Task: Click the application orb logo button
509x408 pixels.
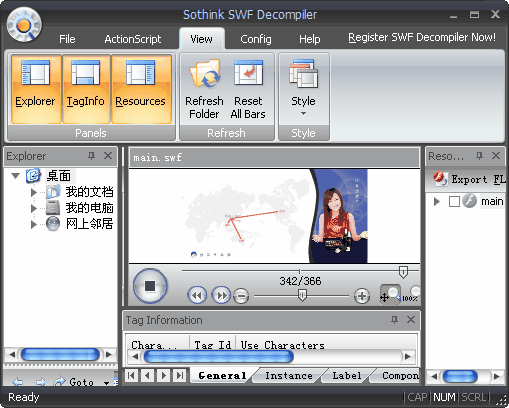Action: (x=24, y=25)
